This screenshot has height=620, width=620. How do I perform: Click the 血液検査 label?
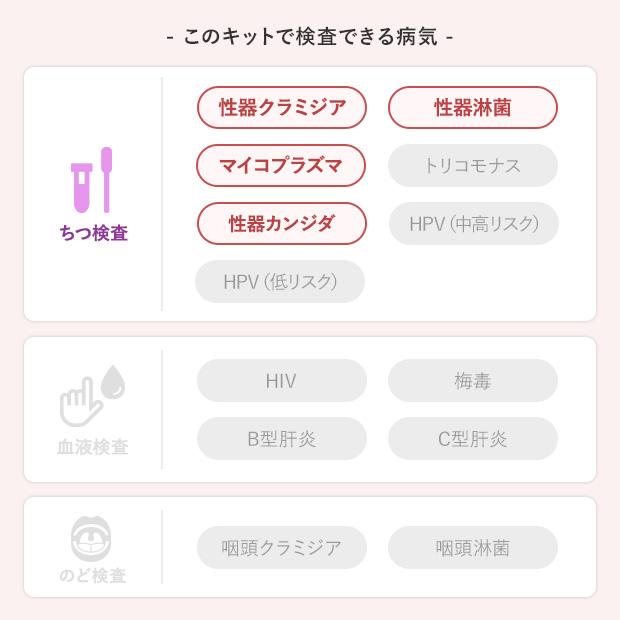click(93, 447)
